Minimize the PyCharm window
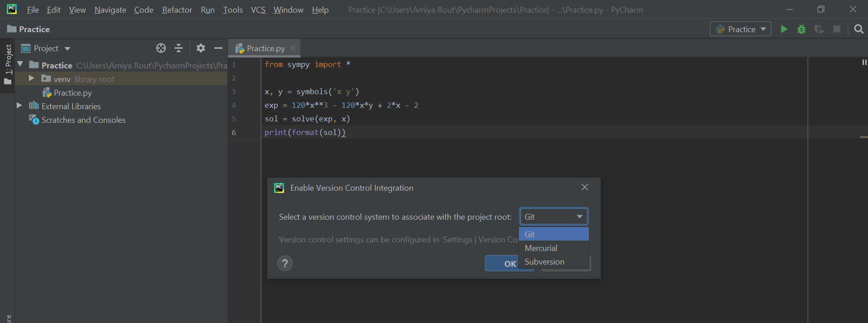 coord(789,9)
